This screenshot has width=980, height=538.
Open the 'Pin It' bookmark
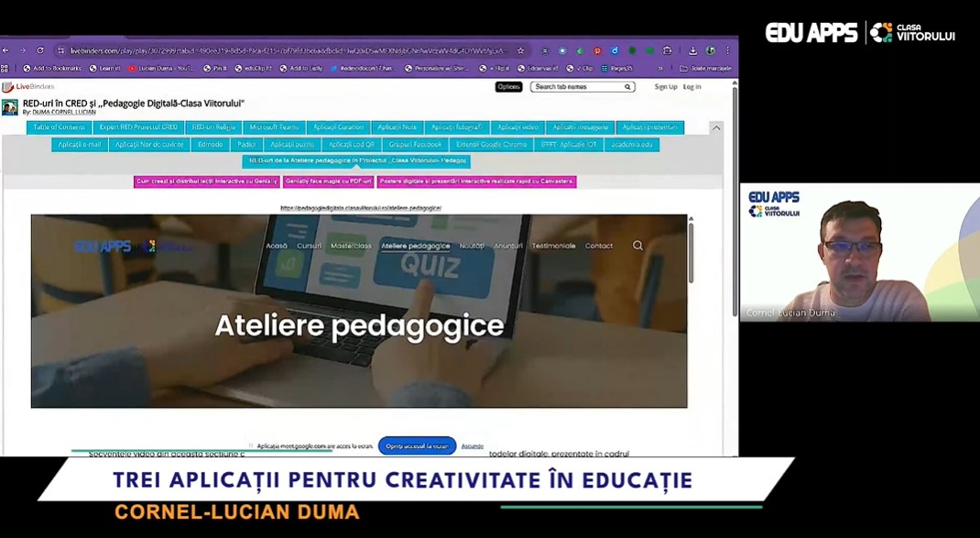tap(215, 68)
